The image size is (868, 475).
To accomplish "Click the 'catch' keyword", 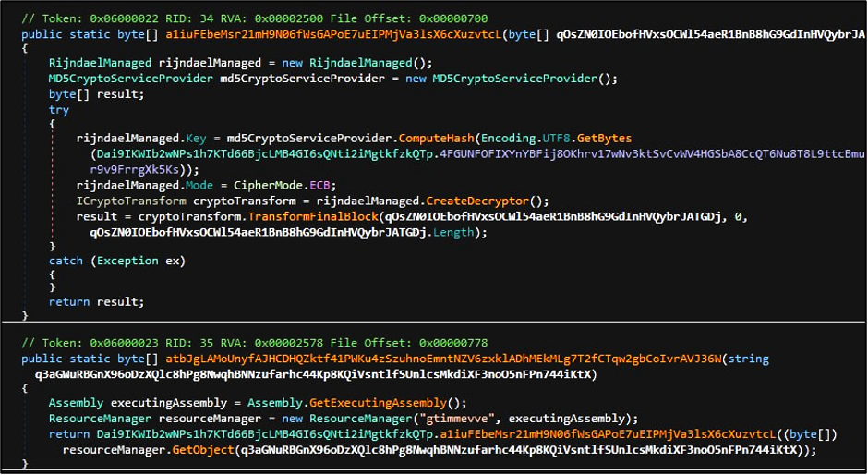I will tap(66, 261).
